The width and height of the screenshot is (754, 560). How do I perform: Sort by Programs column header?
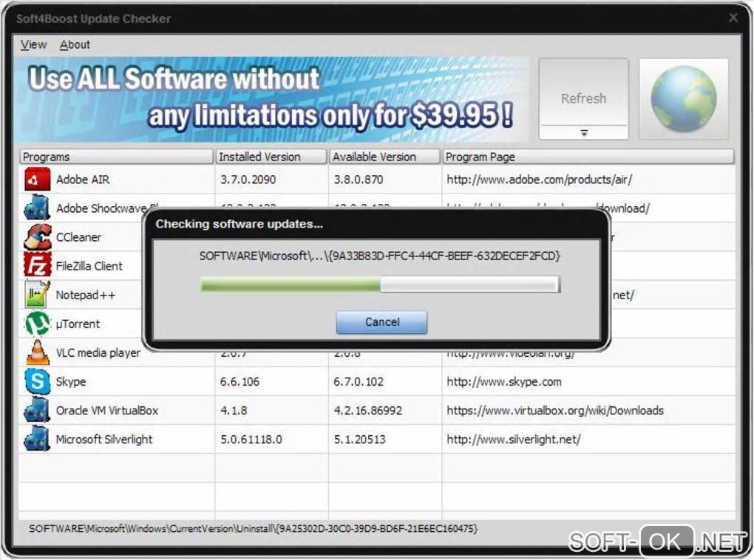click(116, 157)
